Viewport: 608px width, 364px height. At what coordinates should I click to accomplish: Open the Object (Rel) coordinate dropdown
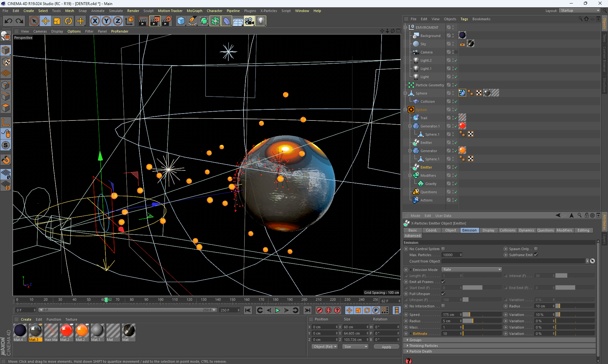325,347
